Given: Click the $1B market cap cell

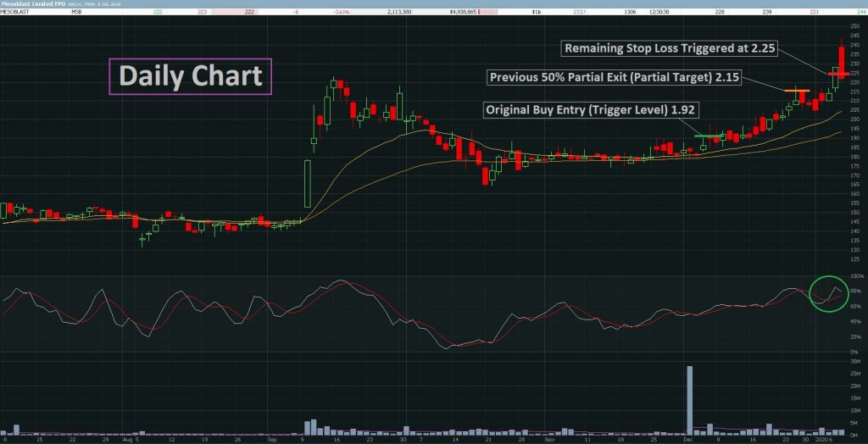Looking at the screenshot, I should click(537, 11).
